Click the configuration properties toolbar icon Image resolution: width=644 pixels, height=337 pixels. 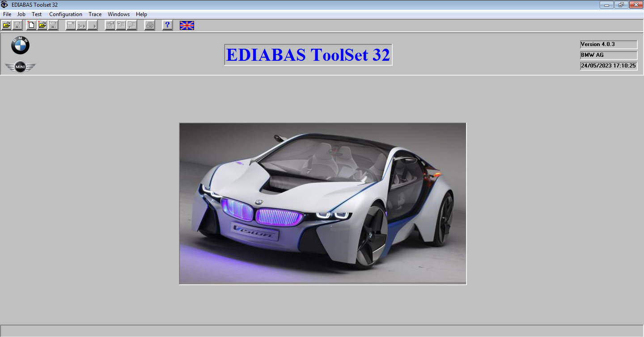pyautogui.click(x=110, y=25)
